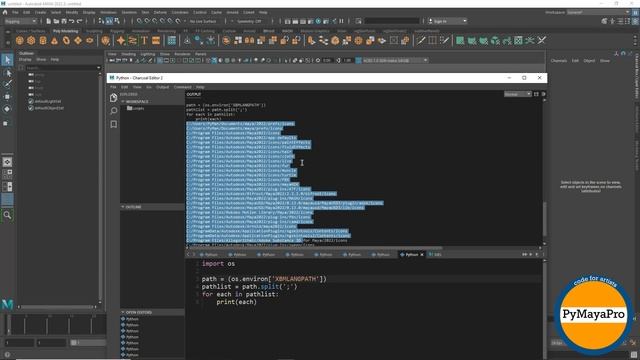This screenshot has width=640, height=360.
Task: Click the polygon cube shelf icon
Action: click(31, 40)
